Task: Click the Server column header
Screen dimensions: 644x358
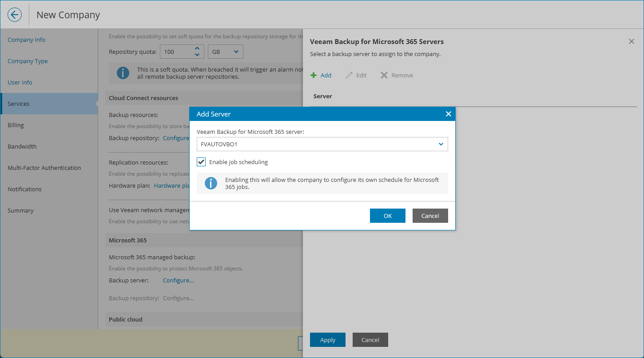Action: point(323,96)
